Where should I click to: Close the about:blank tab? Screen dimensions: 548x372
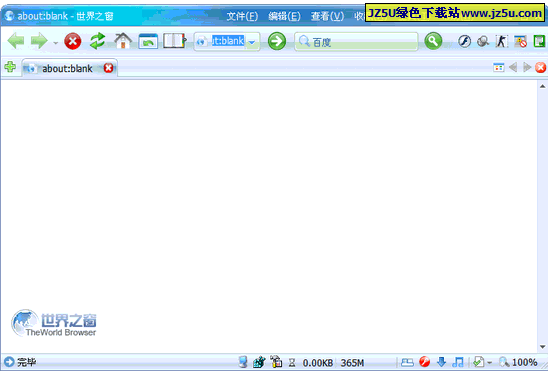pyautogui.click(x=109, y=68)
